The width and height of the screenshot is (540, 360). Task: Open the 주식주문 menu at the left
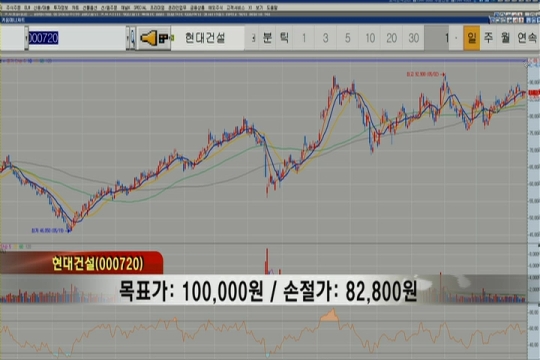coord(13,7)
